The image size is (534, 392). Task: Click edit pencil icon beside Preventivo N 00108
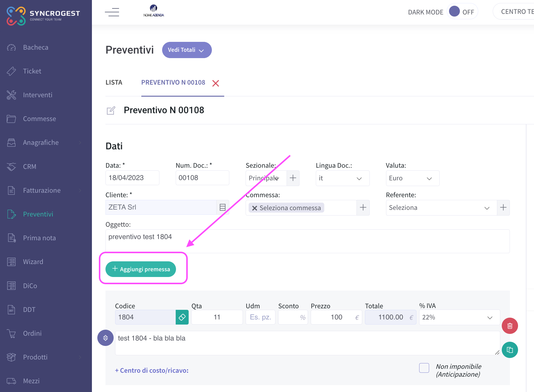pyautogui.click(x=111, y=110)
